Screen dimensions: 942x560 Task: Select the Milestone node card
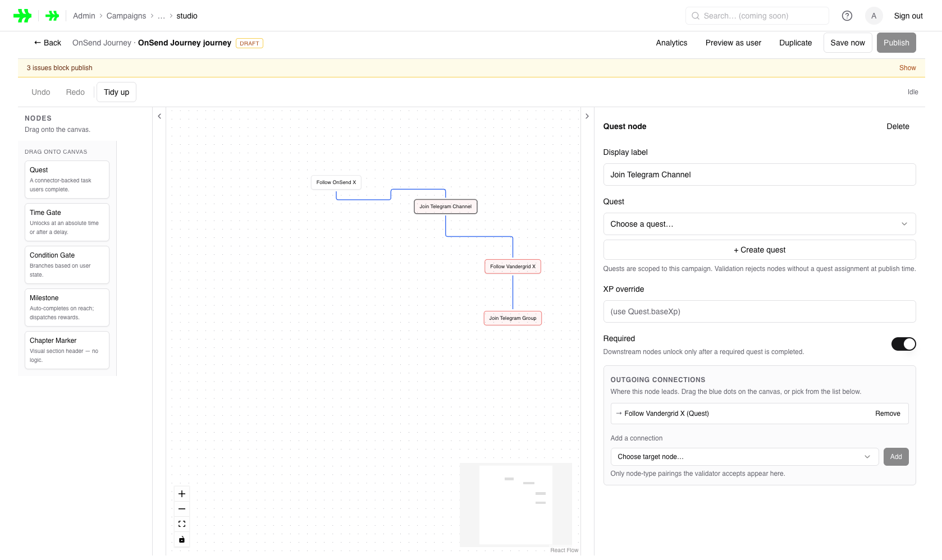(x=67, y=307)
